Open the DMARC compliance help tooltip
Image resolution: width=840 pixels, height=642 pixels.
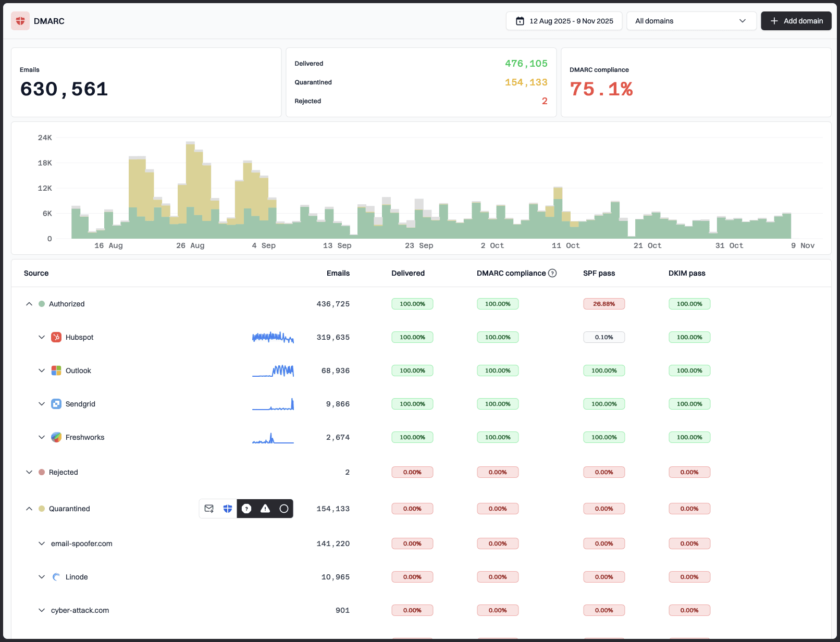point(552,273)
